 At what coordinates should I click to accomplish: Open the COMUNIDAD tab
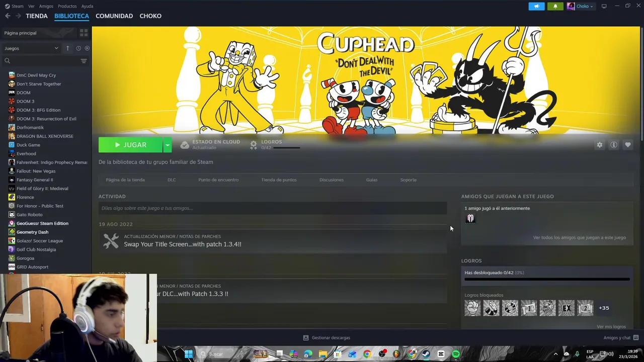point(114,16)
